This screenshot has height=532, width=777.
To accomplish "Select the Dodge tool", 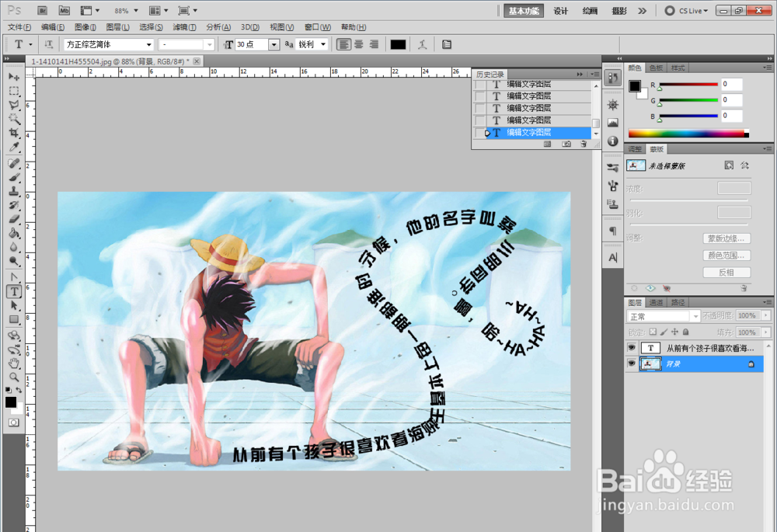I will pos(14,260).
